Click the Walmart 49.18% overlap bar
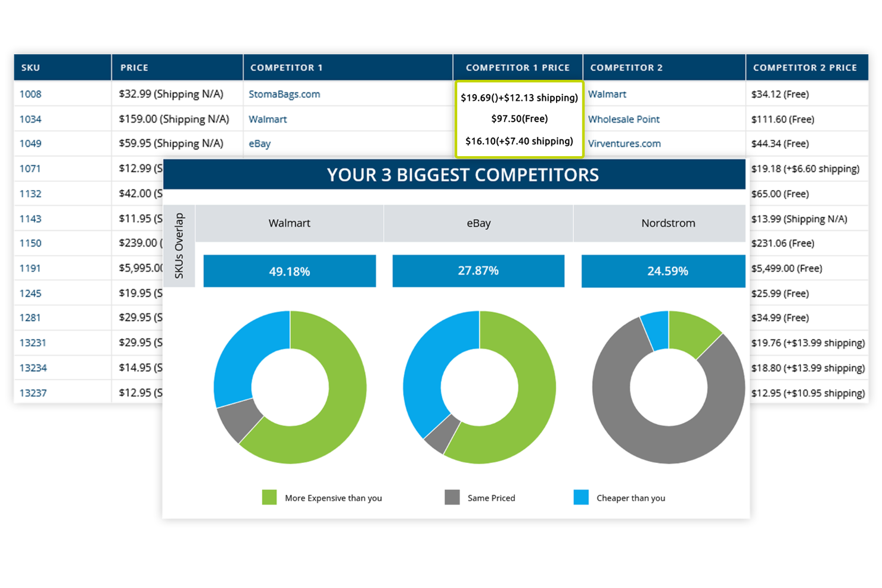Image resolution: width=882 pixels, height=588 pixels. (290, 271)
